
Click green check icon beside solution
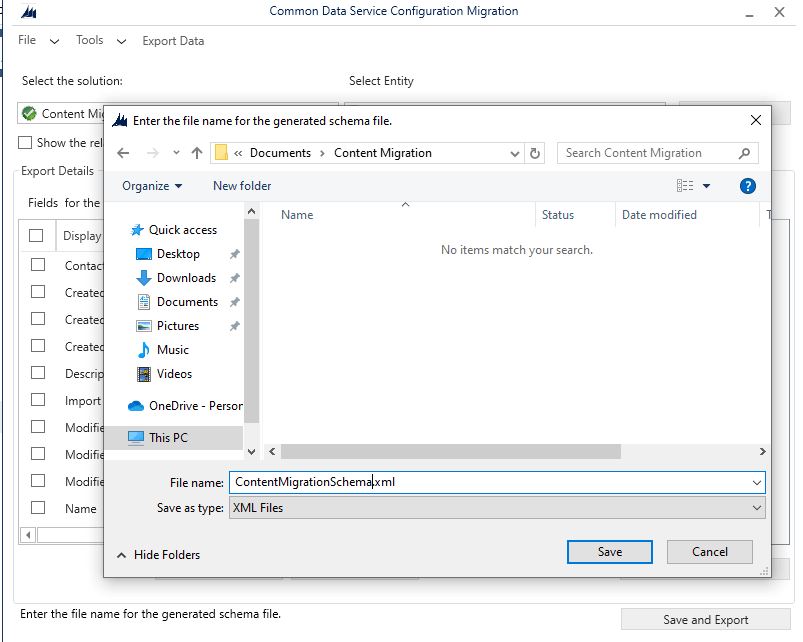29,113
